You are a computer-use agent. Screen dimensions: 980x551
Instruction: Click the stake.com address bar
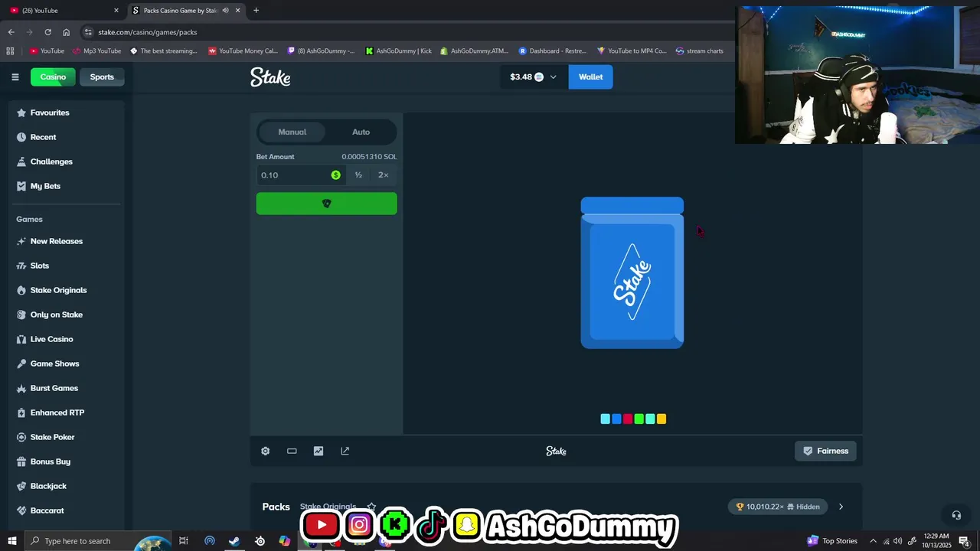tap(406, 32)
